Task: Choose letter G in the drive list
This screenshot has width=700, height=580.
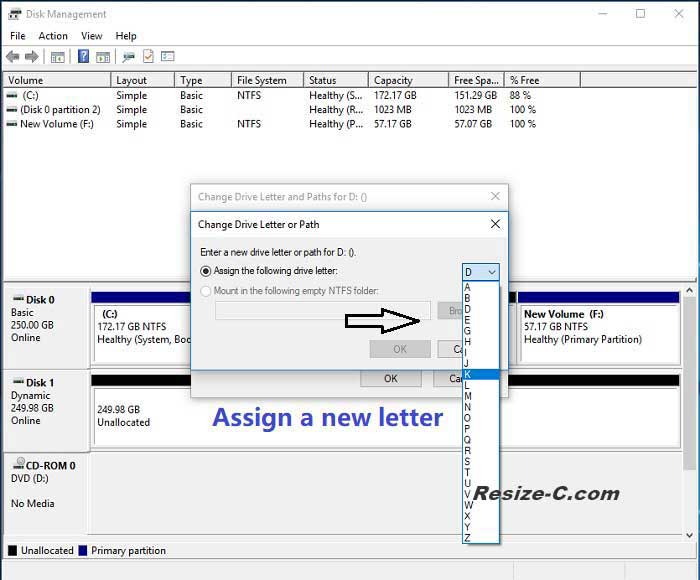Action: point(480,331)
